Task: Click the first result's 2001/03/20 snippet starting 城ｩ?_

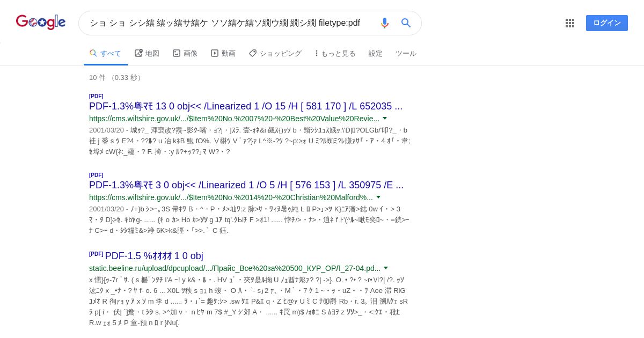Action: pos(250,141)
